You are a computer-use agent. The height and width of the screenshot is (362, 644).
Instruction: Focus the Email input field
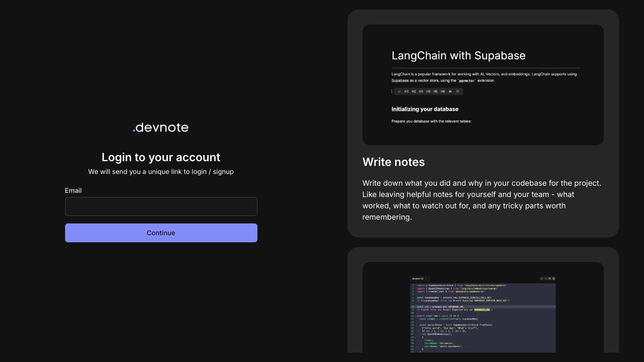[x=161, y=206]
